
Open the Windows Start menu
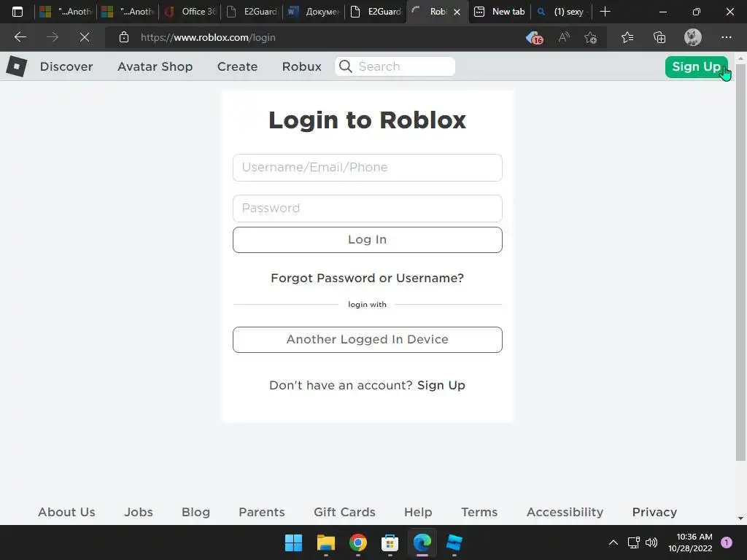click(x=293, y=542)
